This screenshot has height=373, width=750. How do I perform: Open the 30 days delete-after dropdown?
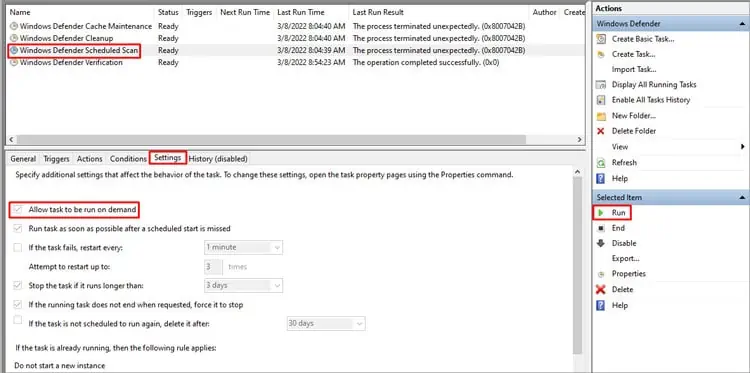326,323
